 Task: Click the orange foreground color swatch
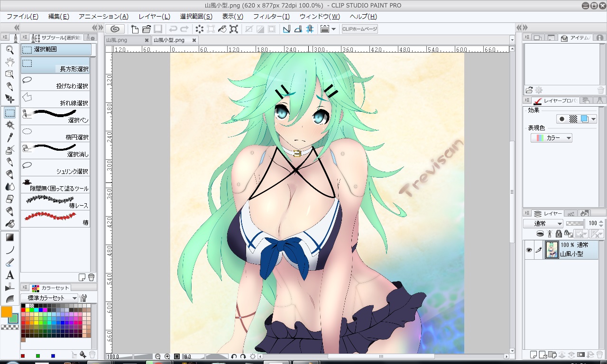7,311
